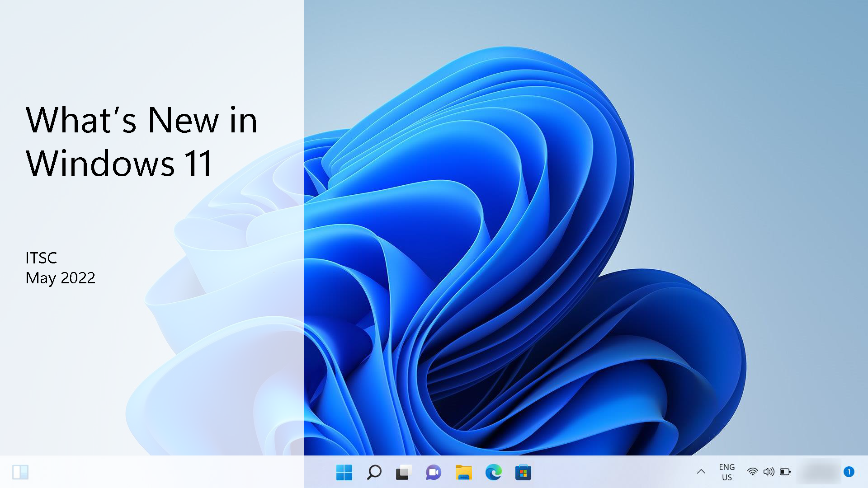Open the Microsoft Store icon
Screen dimensions: 868x488
click(523, 472)
